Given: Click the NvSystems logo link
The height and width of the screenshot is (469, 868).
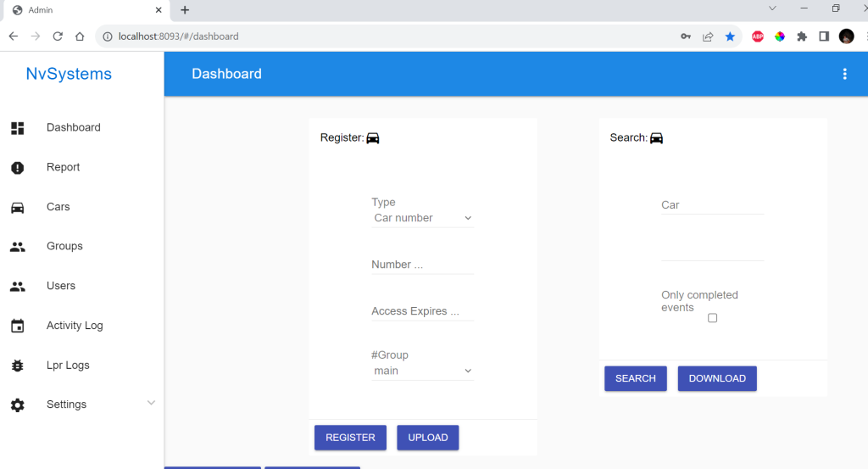Looking at the screenshot, I should (69, 74).
